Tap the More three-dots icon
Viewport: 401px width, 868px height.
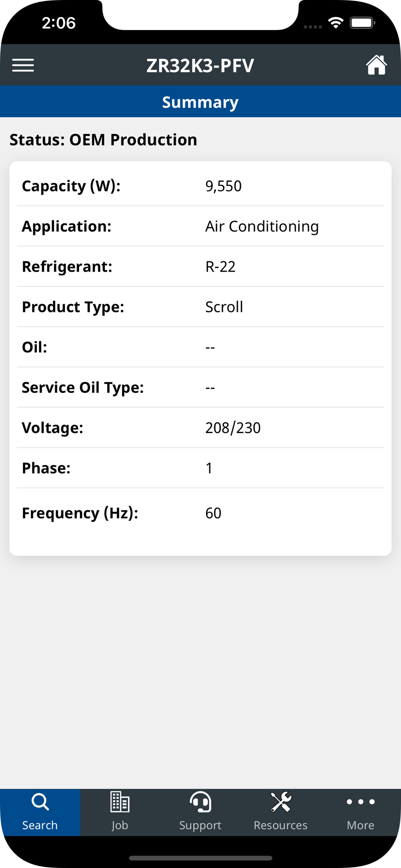tap(361, 802)
